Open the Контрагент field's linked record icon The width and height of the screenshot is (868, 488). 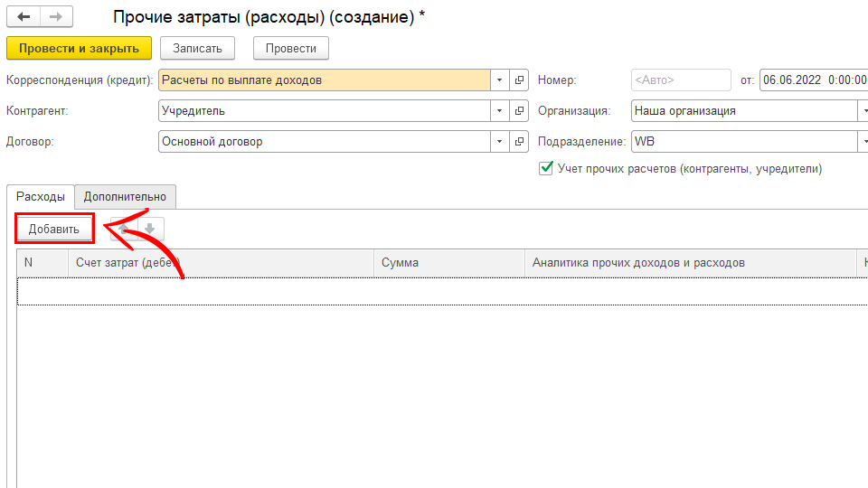tap(519, 111)
